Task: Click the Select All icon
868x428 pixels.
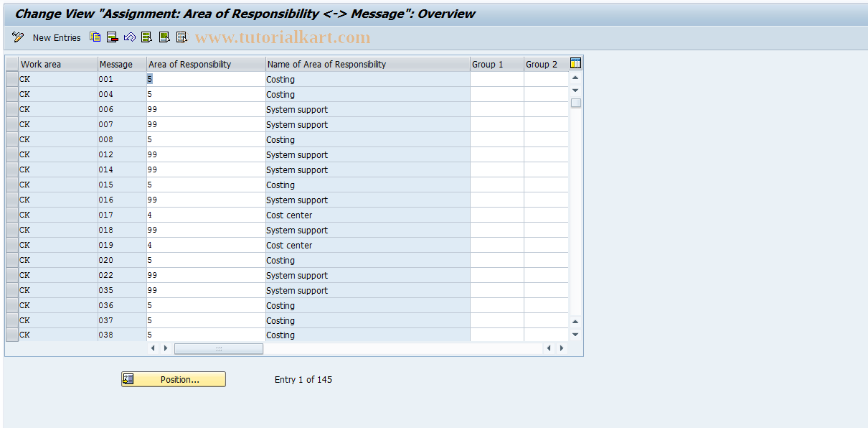Action: pyautogui.click(x=146, y=37)
